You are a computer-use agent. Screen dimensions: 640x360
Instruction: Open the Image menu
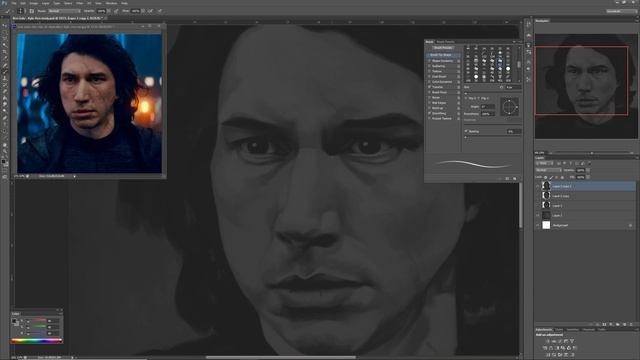click(x=33, y=3)
